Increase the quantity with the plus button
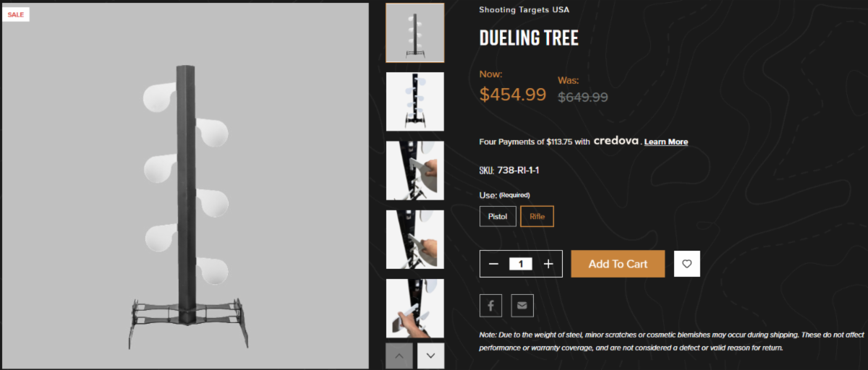Image resolution: width=868 pixels, height=370 pixels. click(548, 264)
